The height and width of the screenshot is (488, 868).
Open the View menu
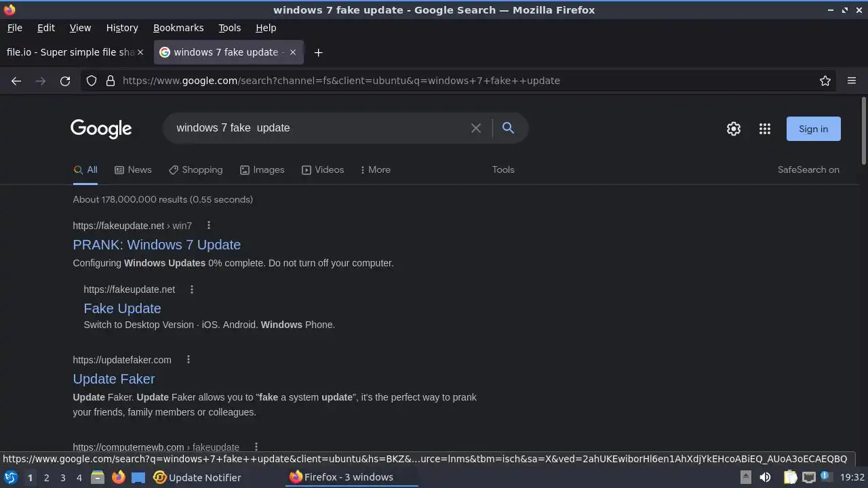point(80,28)
